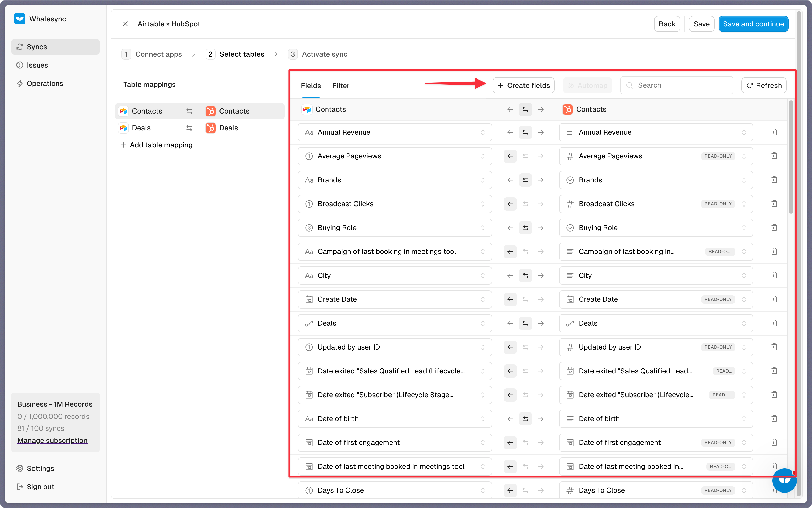Delete the Broadcast Clicks mapping
This screenshot has height=508, width=812.
pos(774,204)
